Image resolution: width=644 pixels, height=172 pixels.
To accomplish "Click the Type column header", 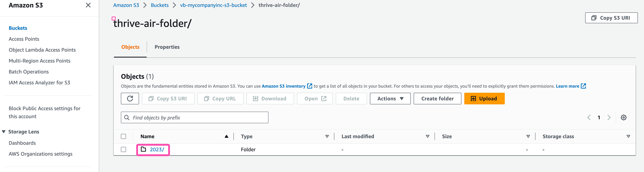I will [x=246, y=136].
